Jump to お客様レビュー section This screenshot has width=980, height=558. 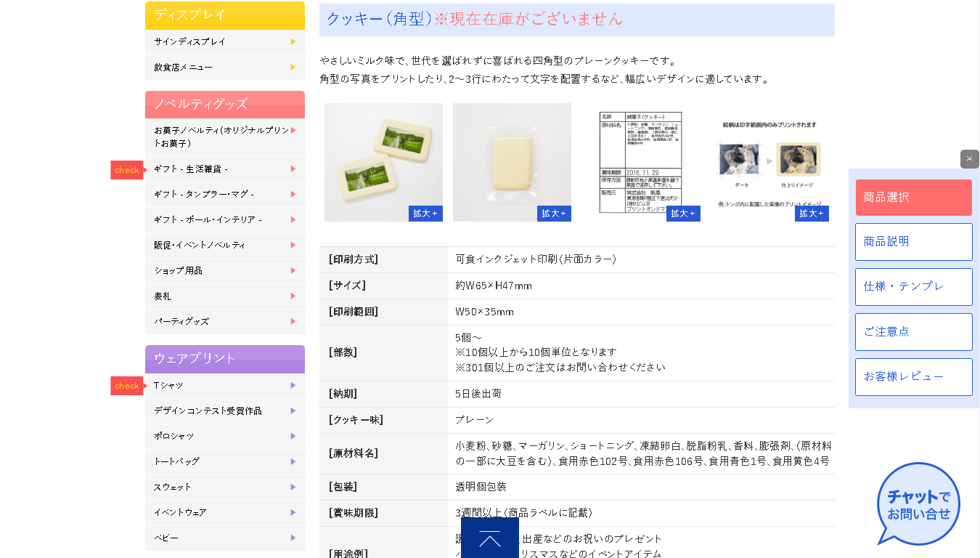point(914,377)
